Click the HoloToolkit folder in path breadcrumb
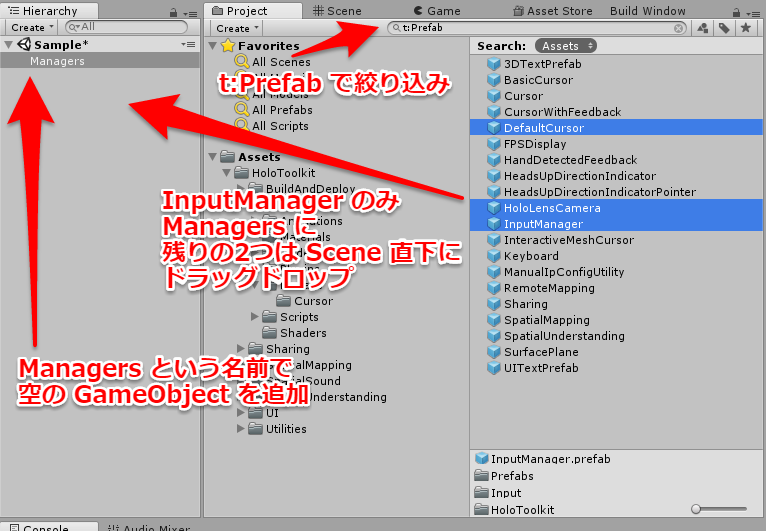This screenshot has width=766, height=531. point(522,510)
